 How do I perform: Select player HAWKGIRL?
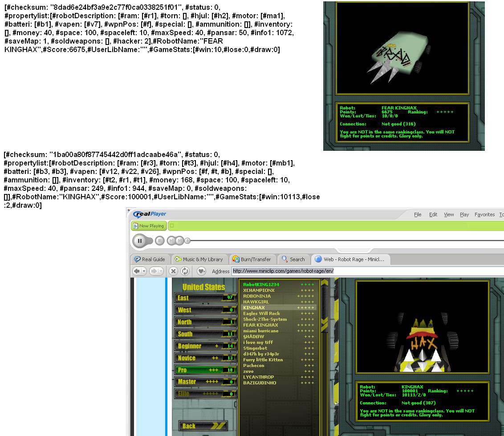point(278,302)
